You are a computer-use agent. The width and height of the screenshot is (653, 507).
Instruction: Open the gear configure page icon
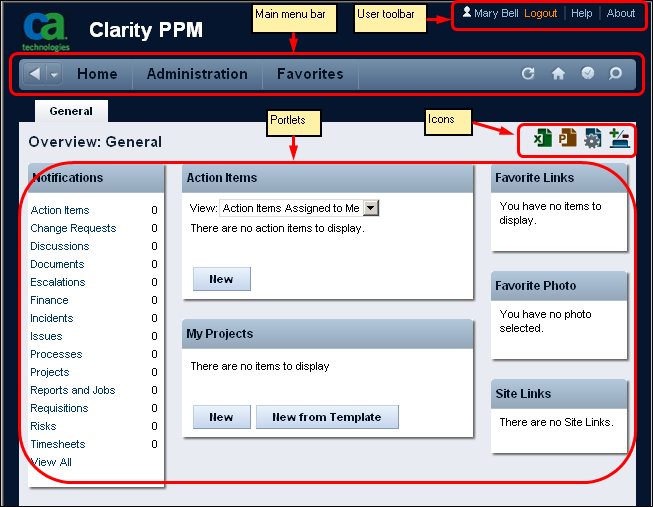pos(593,138)
